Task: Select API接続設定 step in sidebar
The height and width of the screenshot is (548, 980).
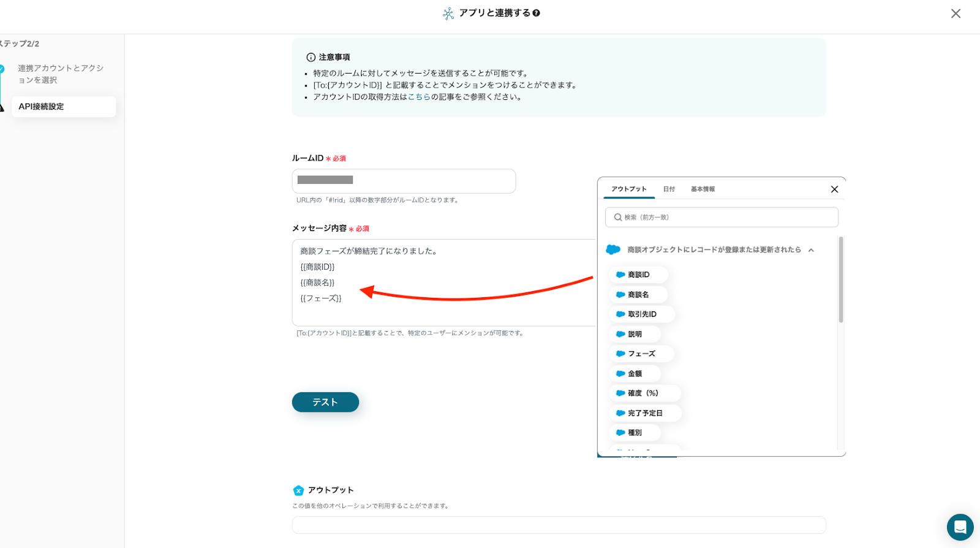Action: coord(64,107)
